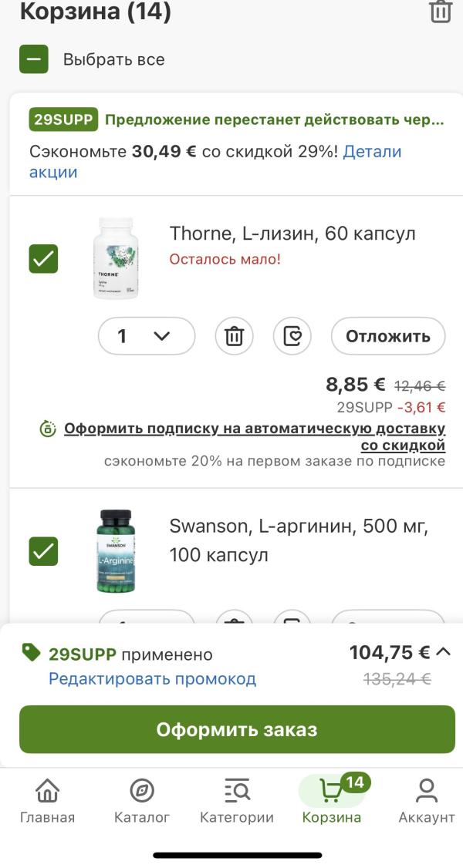The width and height of the screenshot is (463, 868).
Task: Uncheck the Swanson L-arginine item
Action: pyautogui.click(x=43, y=550)
